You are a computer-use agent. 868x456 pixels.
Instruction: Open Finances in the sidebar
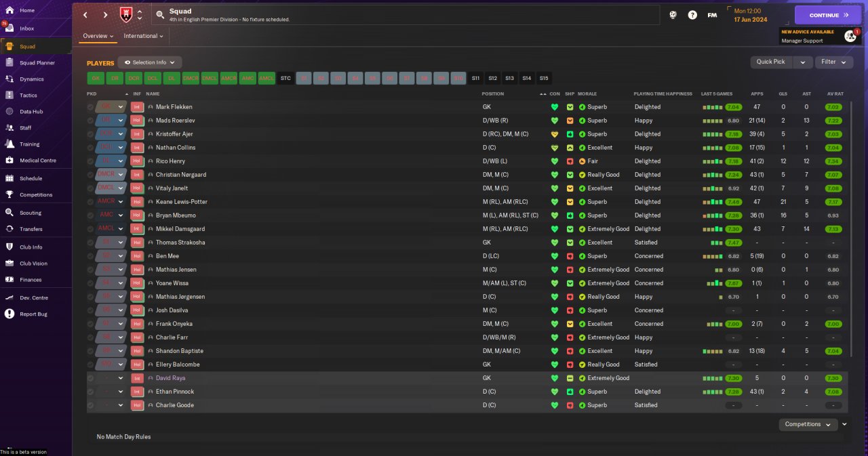click(x=31, y=280)
